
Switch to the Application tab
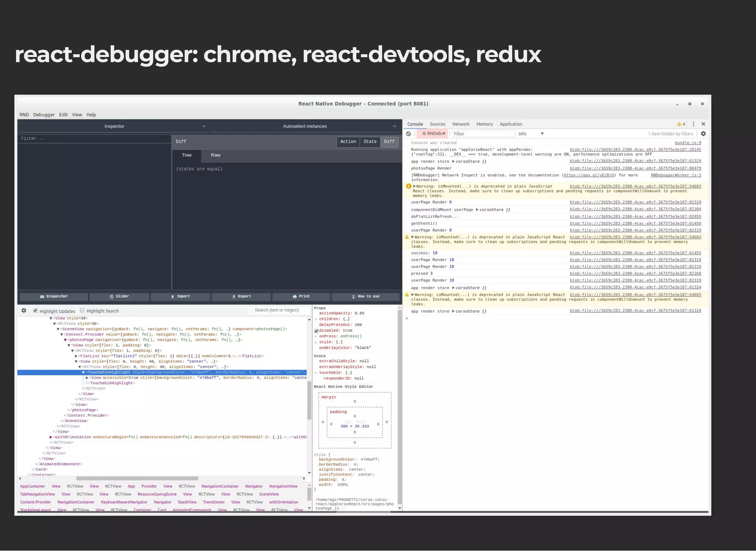pos(511,124)
